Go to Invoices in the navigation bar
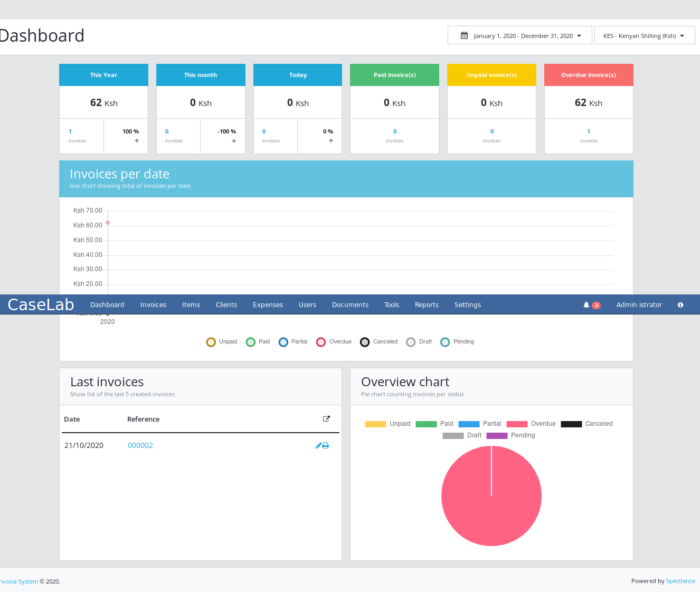 [x=153, y=305]
